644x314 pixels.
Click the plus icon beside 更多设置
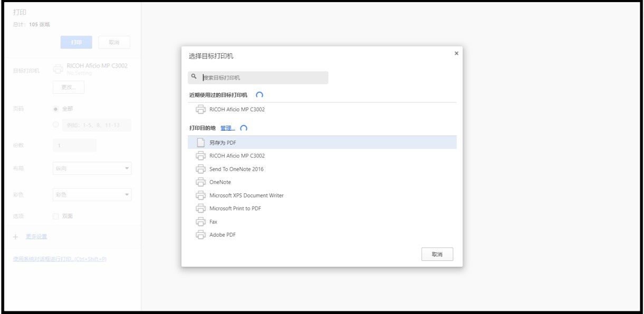16,237
